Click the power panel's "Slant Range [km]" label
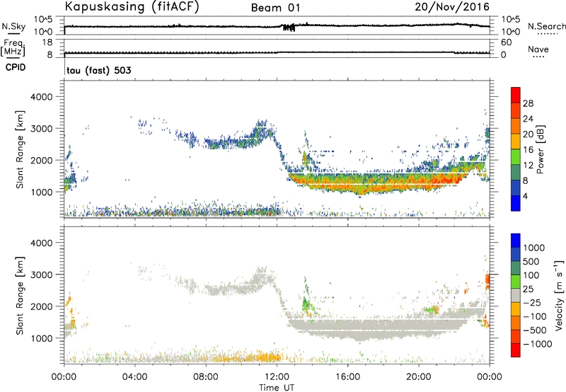 (20, 149)
